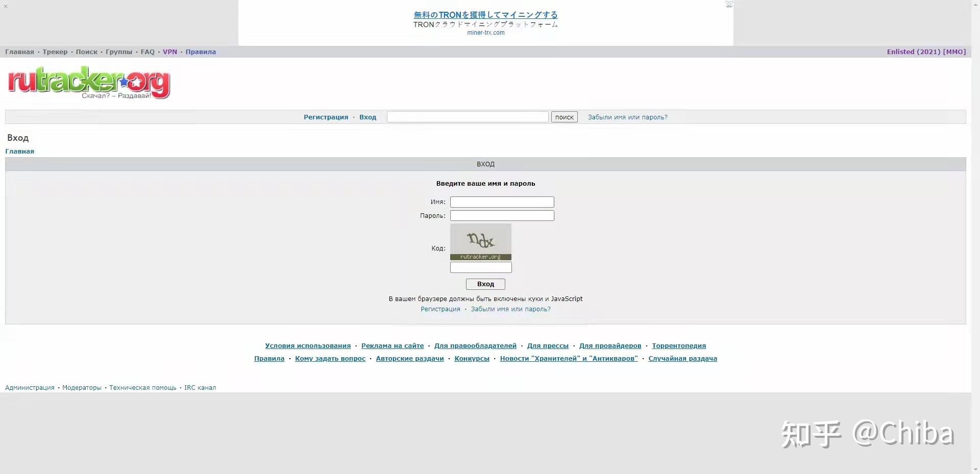
Task: Open the Трекер menu item
Action: [55, 52]
